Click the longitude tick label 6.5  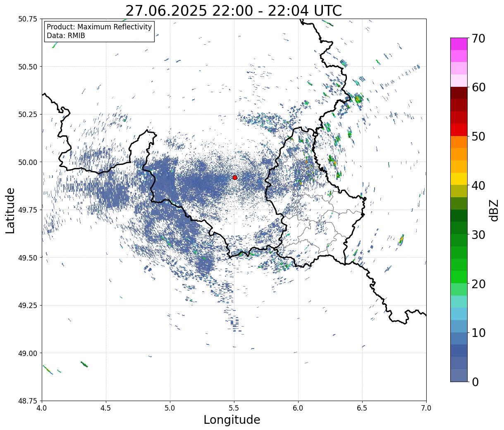tap(362, 408)
